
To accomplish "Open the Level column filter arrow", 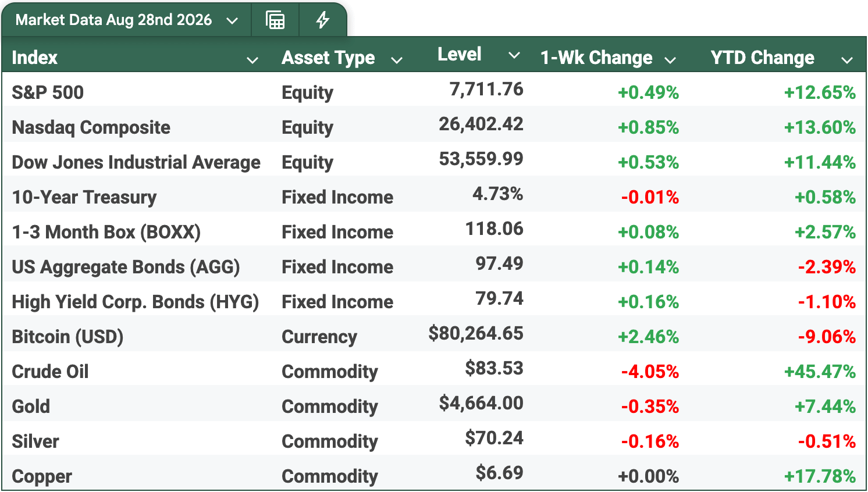I will 514,55.
